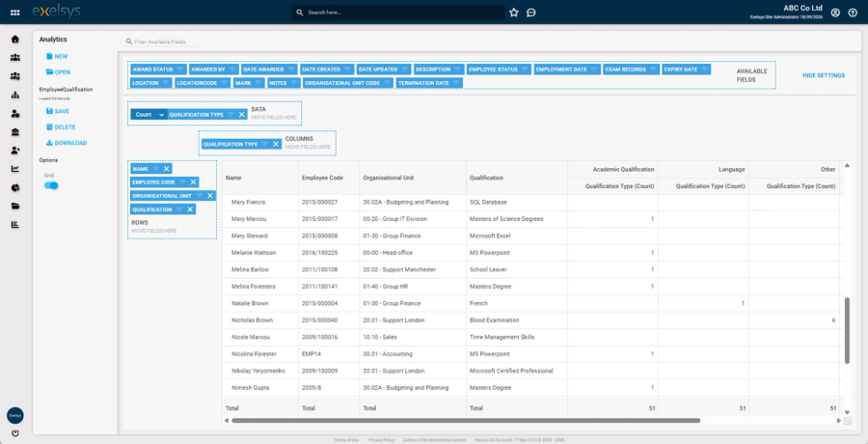Filter the Date Awarded field
The image size is (868, 444).
tap(291, 69)
